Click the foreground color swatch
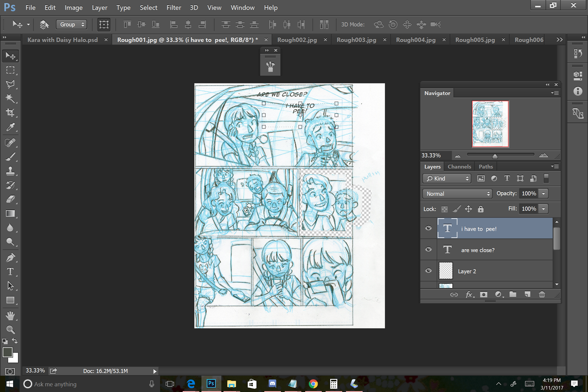This screenshot has width=588, height=392. [x=7, y=352]
